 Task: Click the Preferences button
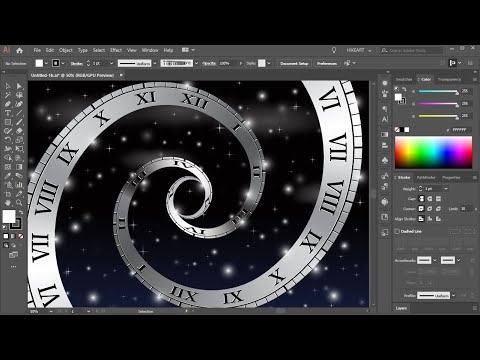click(327, 63)
